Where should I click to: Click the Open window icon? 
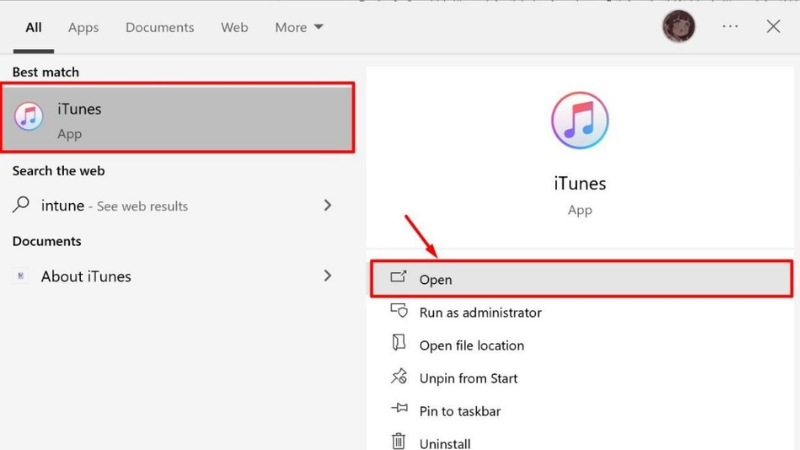[398, 277]
